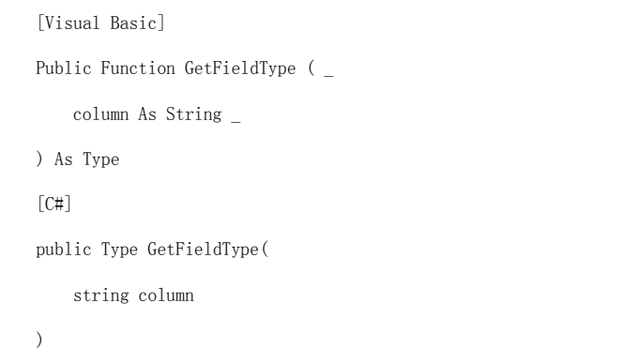Image resolution: width=640 pixels, height=364 pixels.
Task: Click the word Public in the VB declaration
Action: [63, 68]
